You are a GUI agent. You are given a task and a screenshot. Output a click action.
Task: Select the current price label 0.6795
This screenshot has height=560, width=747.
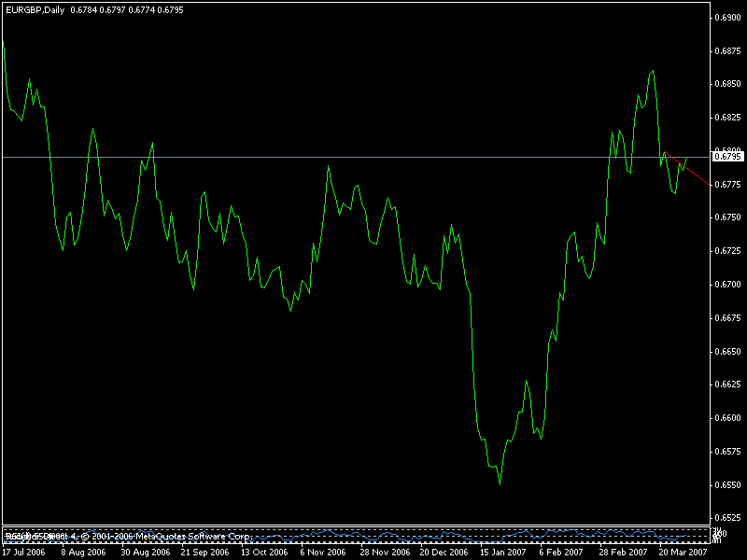point(726,157)
